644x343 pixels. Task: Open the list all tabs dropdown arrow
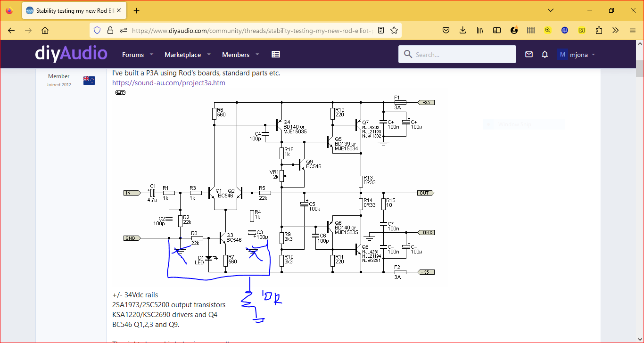[551, 10]
